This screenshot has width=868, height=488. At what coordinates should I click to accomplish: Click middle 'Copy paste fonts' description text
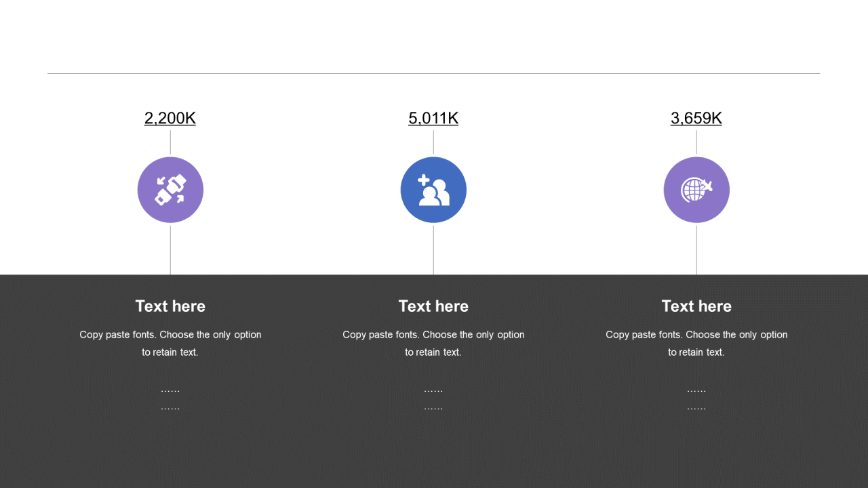pos(433,344)
